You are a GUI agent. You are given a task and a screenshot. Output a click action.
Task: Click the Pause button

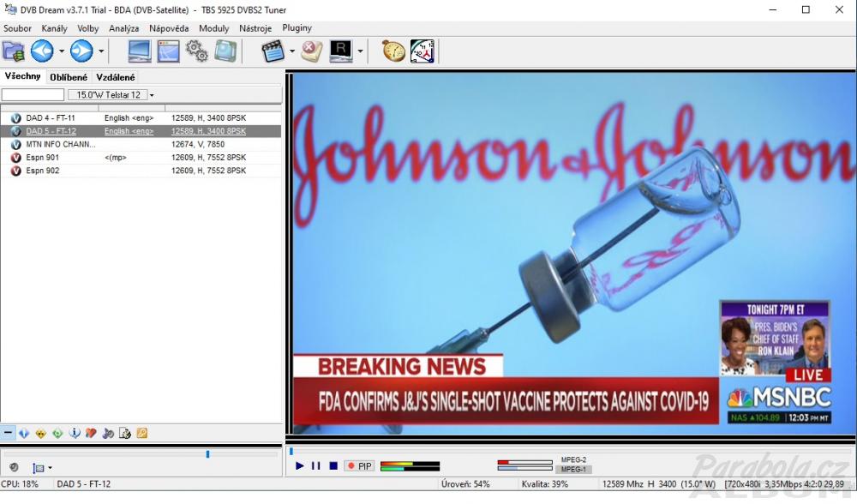tap(316, 465)
